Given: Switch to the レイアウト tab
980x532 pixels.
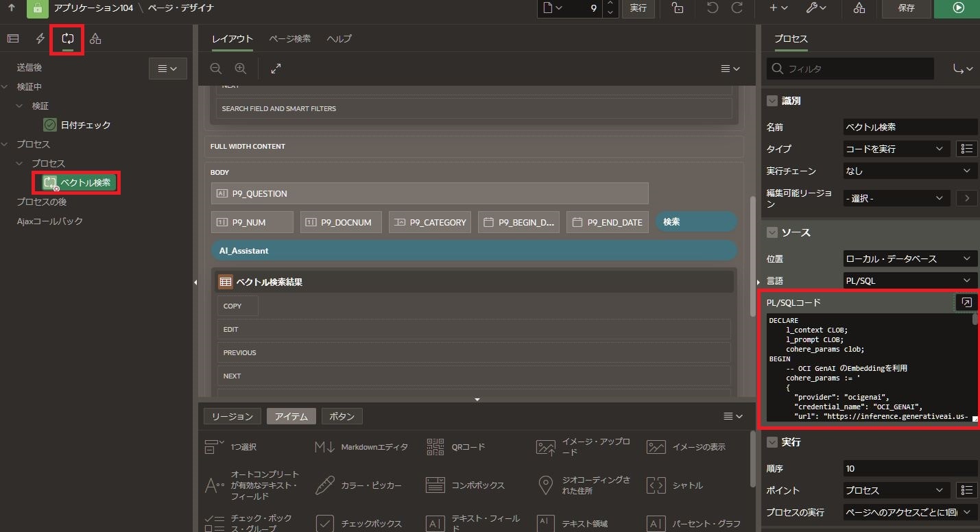Looking at the screenshot, I should pyautogui.click(x=232, y=38).
